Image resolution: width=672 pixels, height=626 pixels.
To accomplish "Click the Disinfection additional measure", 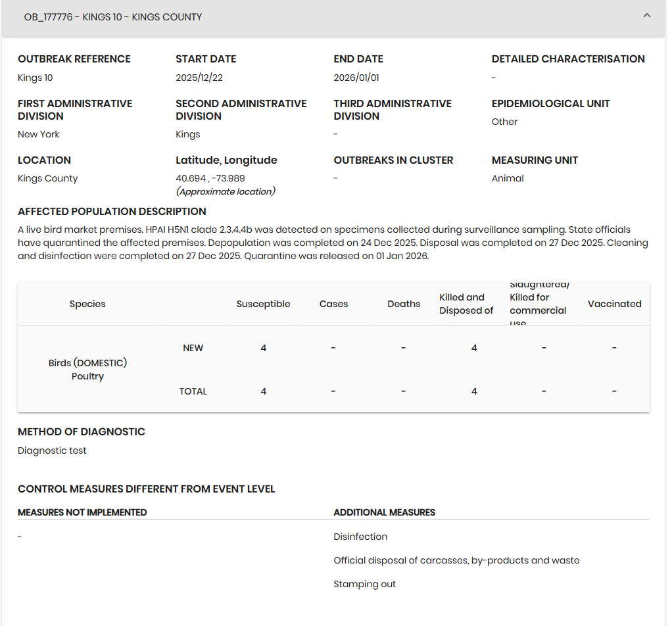I will point(360,537).
